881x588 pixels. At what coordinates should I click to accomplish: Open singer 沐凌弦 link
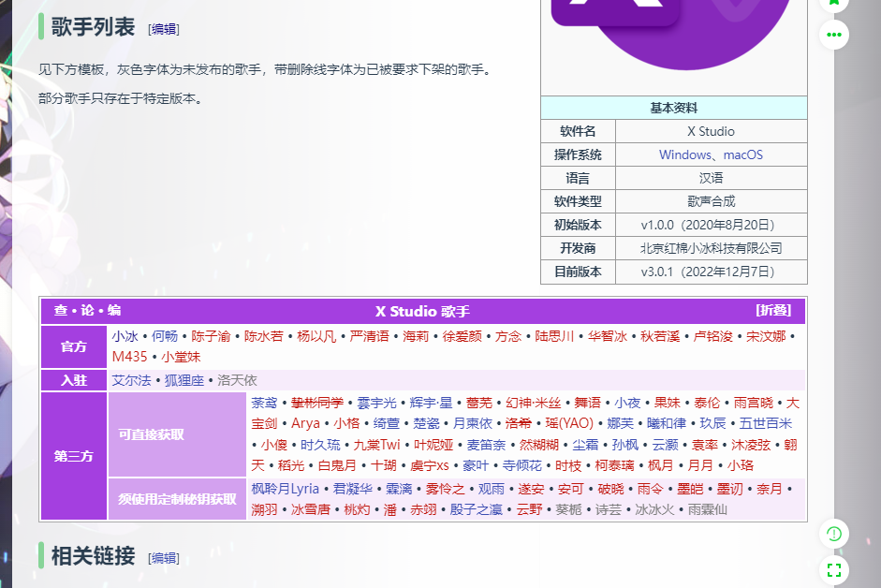coord(751,446)
